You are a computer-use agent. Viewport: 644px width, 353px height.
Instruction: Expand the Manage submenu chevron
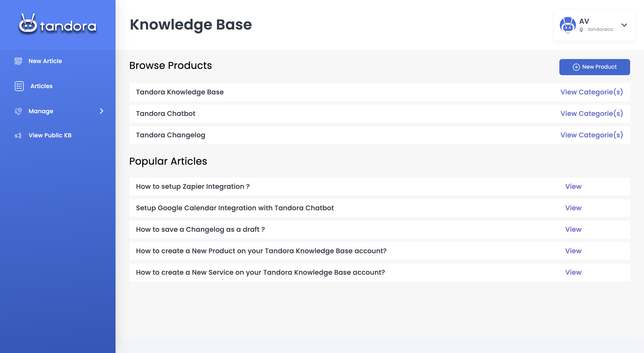tap(101, 111)
